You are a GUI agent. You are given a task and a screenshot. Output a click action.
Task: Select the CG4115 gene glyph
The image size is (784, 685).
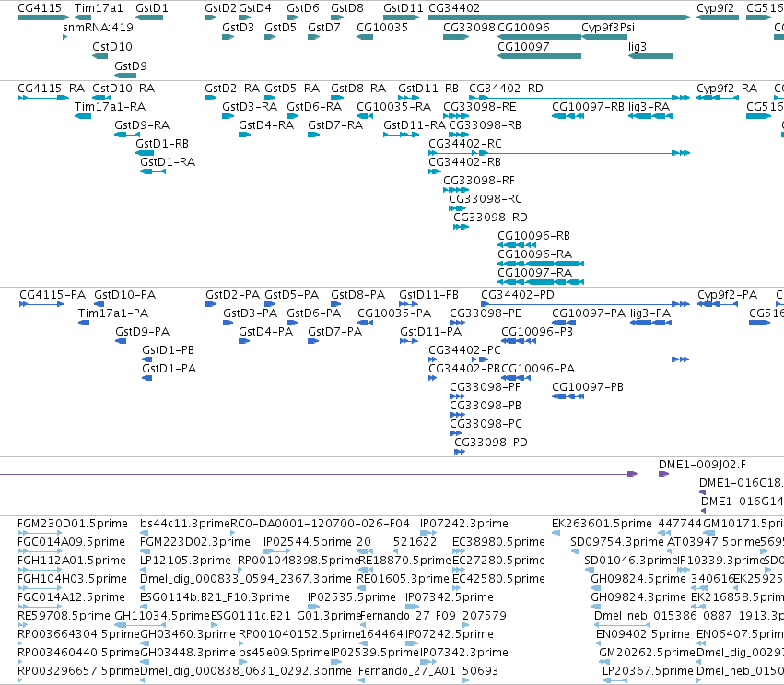(x=43, y=18)
